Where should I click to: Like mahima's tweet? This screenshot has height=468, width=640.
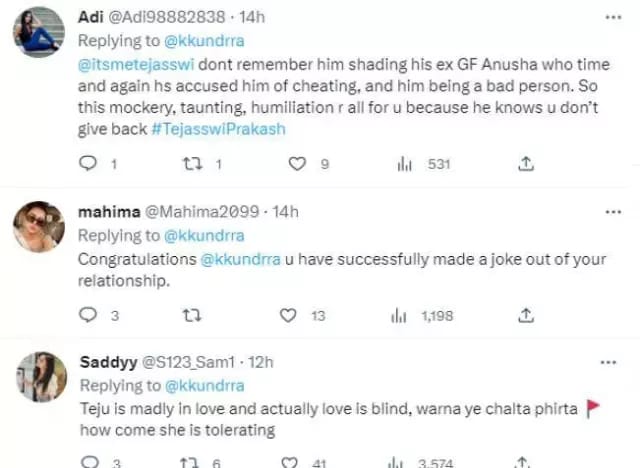click(x=289, y=315)
